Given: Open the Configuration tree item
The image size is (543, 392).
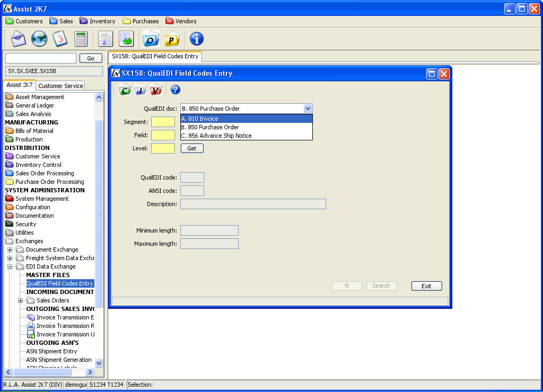Looking at the screenshot, I should 33,207.
